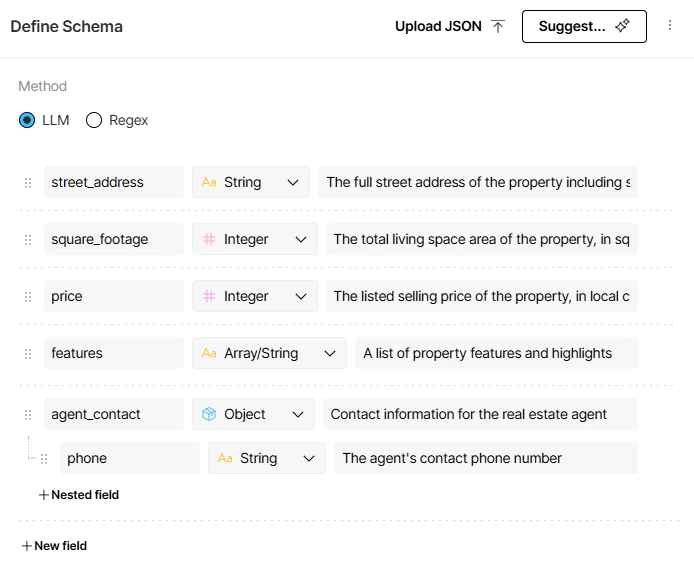This screenshot has height=572, width=694.
Task: Open the String type dropdown for street_address
Action: [x=251, y=182]
